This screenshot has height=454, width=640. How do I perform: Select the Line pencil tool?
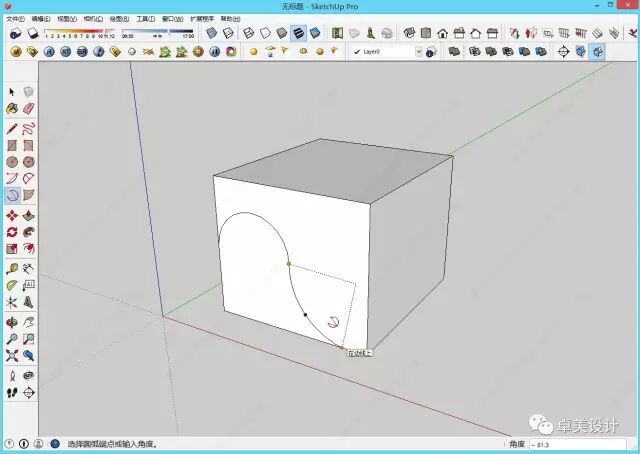[12, 129]
